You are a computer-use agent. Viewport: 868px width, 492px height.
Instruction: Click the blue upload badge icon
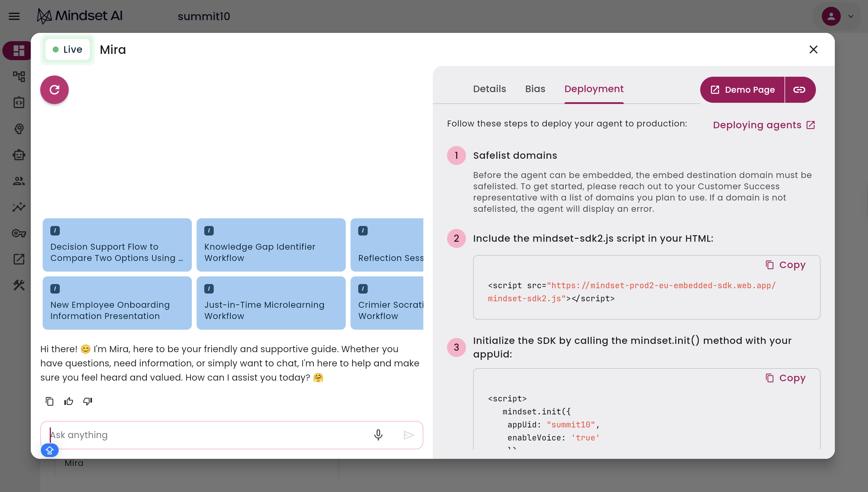50,451
